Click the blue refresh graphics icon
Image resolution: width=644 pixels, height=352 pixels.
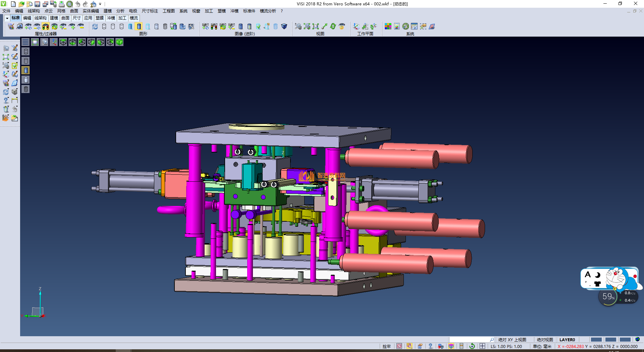(x=95, y=27)
